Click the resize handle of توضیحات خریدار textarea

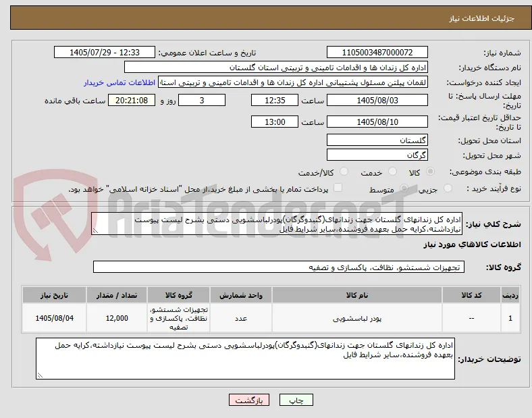(x=40, y=375)
